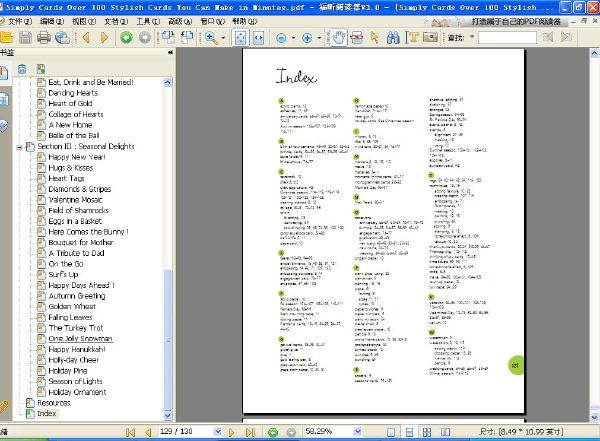Open the 58.29% zoom level dropdown
The width and height of the screenshot is (600, 441).
(358, 432)
